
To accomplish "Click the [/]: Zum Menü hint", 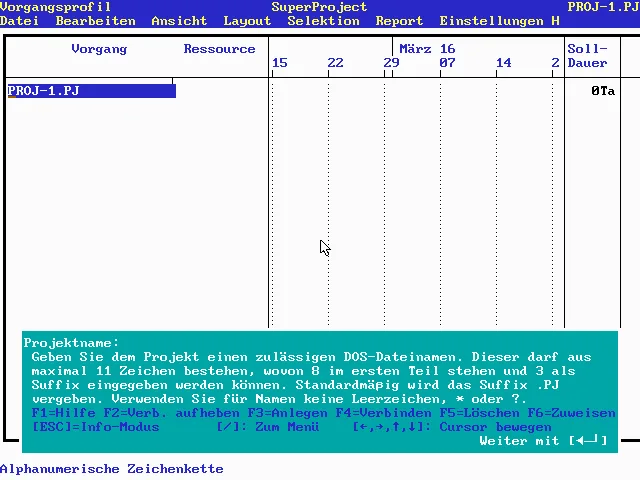I will coord(267,427).
